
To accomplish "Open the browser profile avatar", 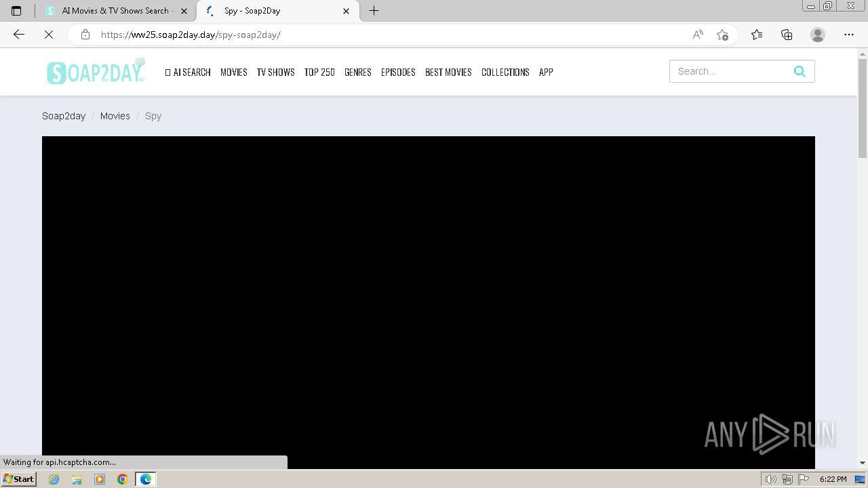I will (x=818, y=35).
